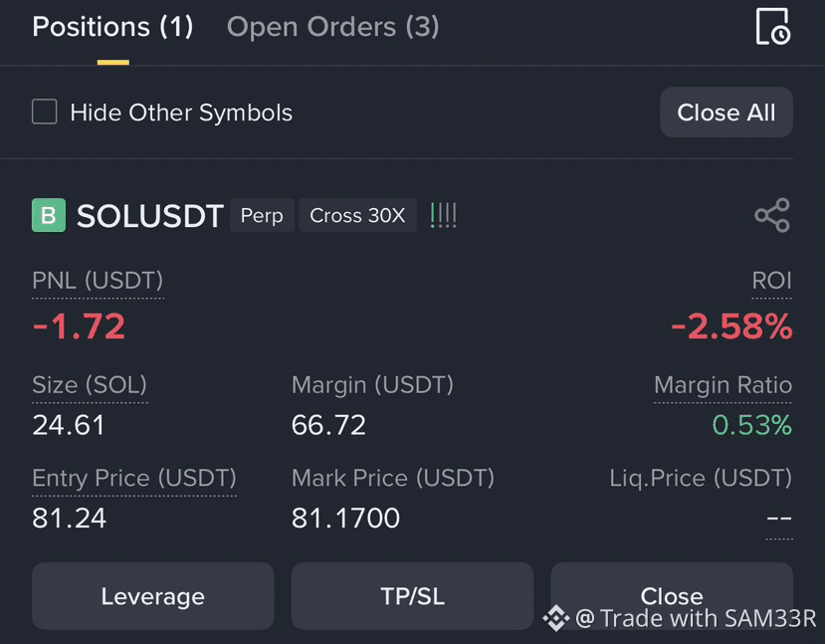Open the SOLUSDT symbol name
The width and height of the screenshot is (825, 644).
tap(150, 216)
